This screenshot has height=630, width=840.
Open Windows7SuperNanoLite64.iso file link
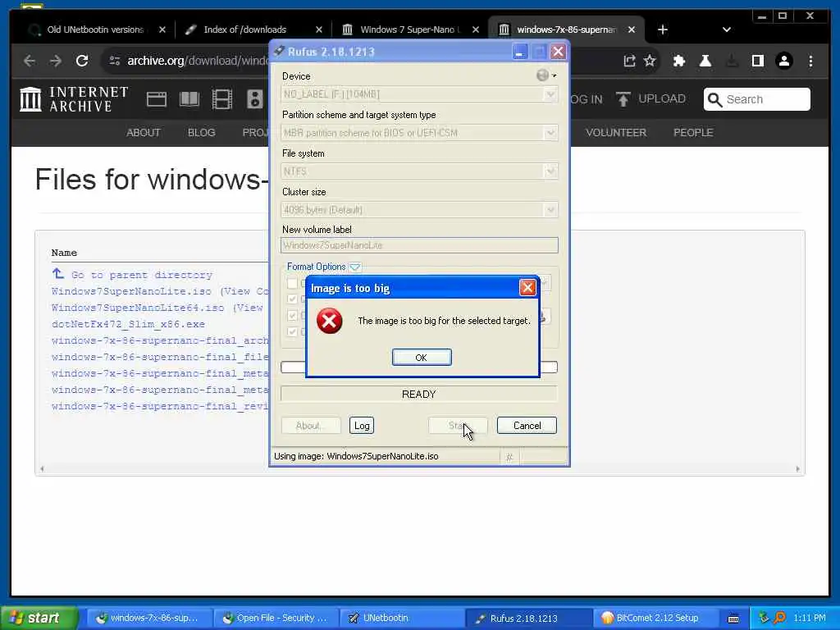(138, 308)
